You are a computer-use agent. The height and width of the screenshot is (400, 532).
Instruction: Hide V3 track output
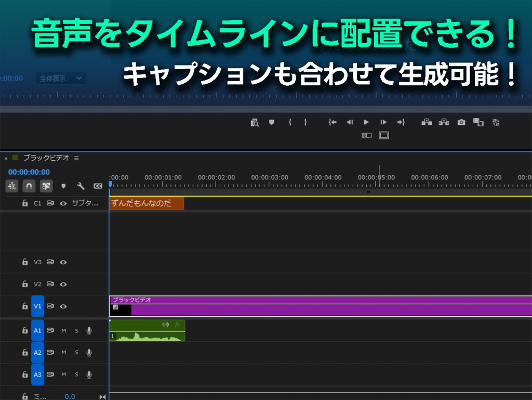pos(63,262)
